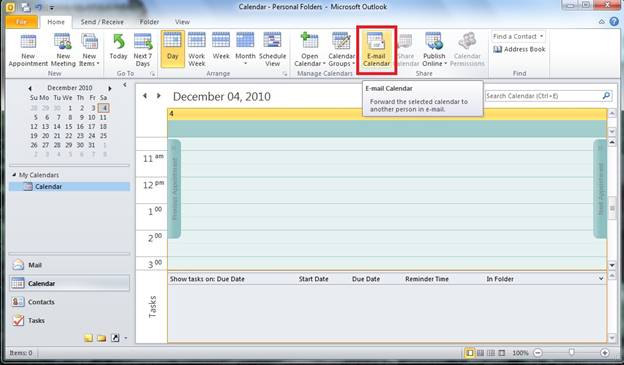Click the search magnifier icon

[x=606, y=96]
